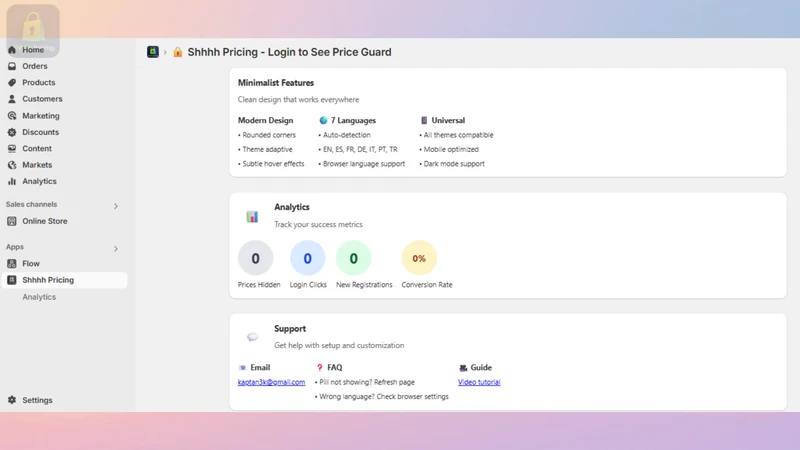Click the Sales channels heading
800x450 pixels.
point(32,204)
